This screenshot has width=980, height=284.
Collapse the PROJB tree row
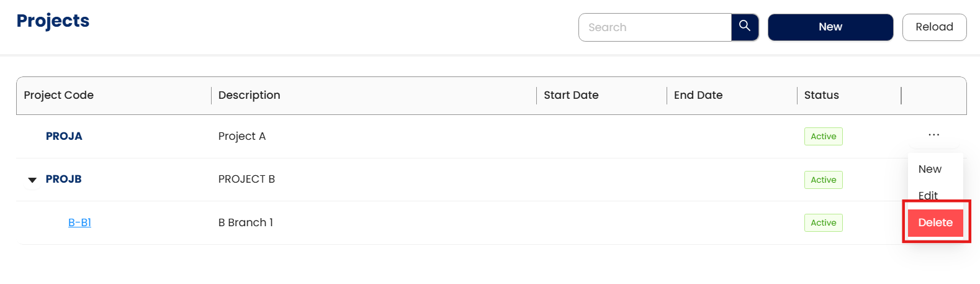pos(32,180)
